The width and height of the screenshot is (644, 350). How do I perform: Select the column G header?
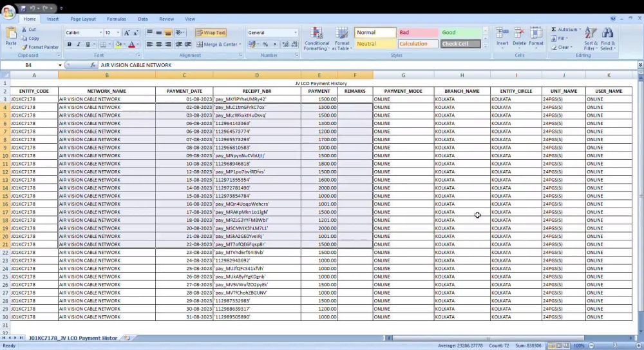click(403, 75)
